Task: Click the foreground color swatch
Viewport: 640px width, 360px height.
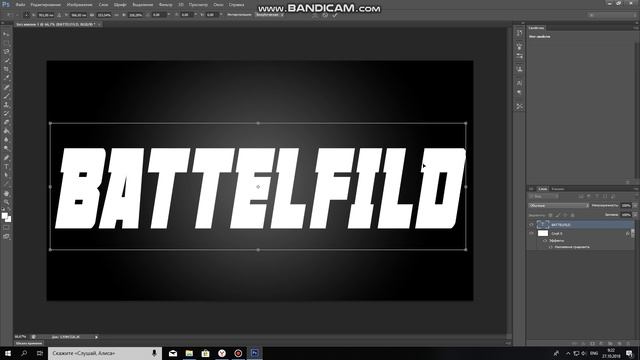Action: [4, 215]
